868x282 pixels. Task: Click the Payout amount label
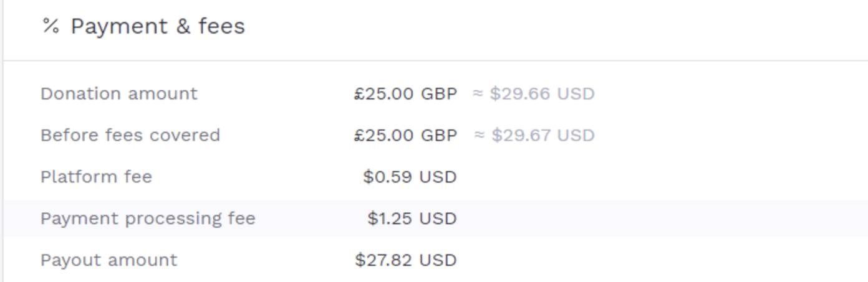click(109, 260)
